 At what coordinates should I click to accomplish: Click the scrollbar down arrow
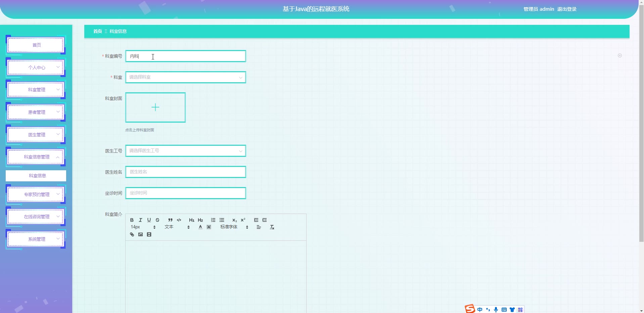click(x=641, y=311)
